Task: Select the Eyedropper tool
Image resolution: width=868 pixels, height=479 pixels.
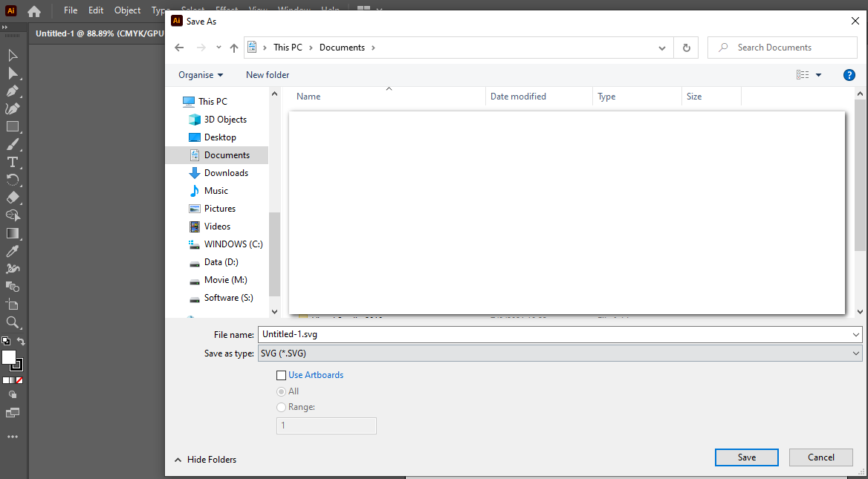Action: click(x=12, y=251)
